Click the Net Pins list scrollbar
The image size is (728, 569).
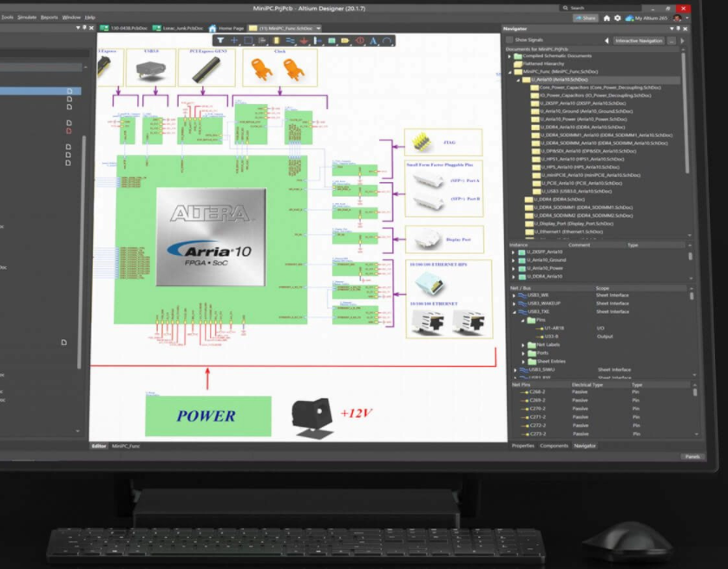pyautogui.click(x=695, y=393)
